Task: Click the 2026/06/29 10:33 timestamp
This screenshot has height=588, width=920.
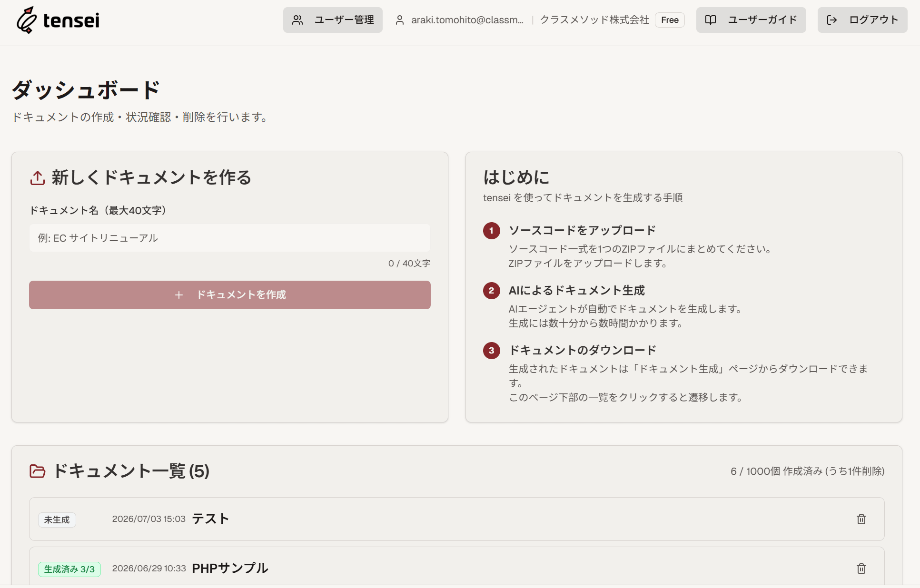Action: 149,568
